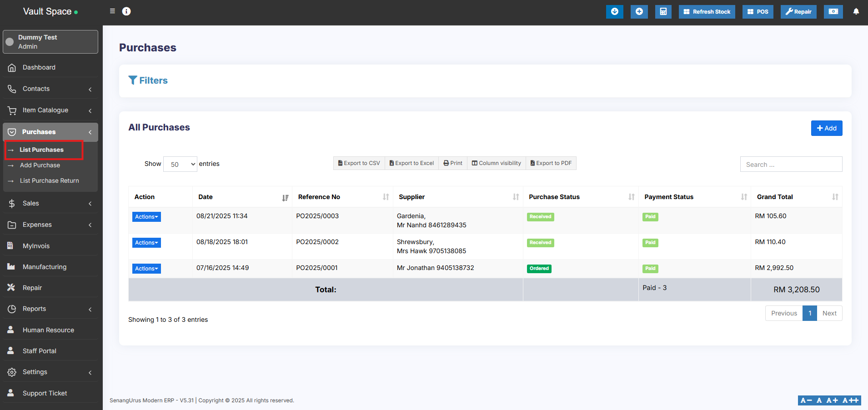Screen dimensions: 868x410
Task: Open Actions dropdown for PO2025/0003
Action: pos(146,217)
